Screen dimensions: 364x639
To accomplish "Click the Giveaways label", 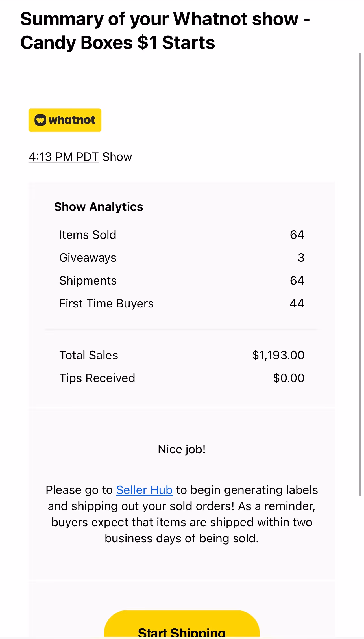I will tap(88, 258).
